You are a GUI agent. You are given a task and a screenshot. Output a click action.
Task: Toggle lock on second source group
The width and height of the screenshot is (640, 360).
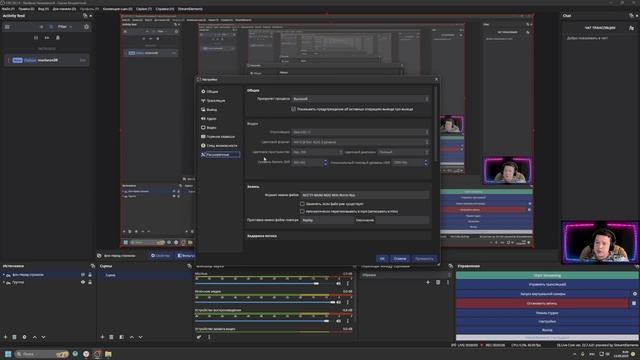pyautogui.click(x=90, y=282)
